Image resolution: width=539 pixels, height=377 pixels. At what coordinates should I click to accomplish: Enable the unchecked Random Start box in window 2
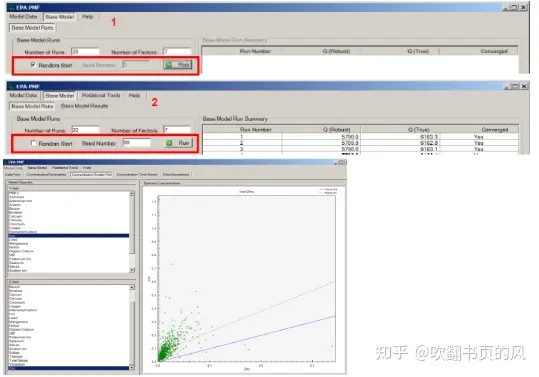tap(33, 143)
